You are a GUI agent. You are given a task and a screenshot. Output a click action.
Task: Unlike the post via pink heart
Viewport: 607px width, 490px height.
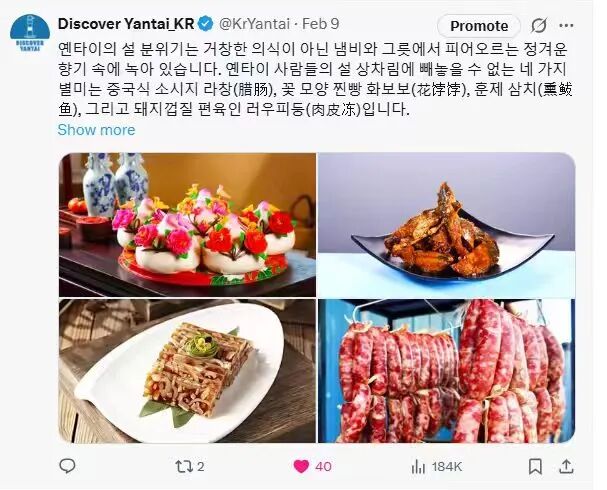tap(301, 466)
